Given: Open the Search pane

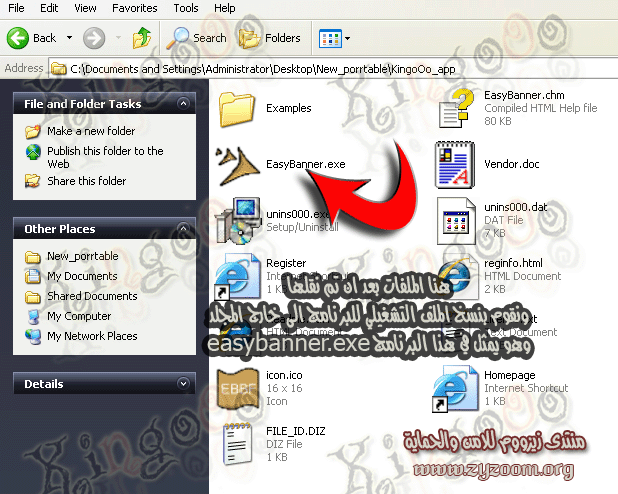Looking at the screenshot, I should pyautogui.click(x=196, y=38).
